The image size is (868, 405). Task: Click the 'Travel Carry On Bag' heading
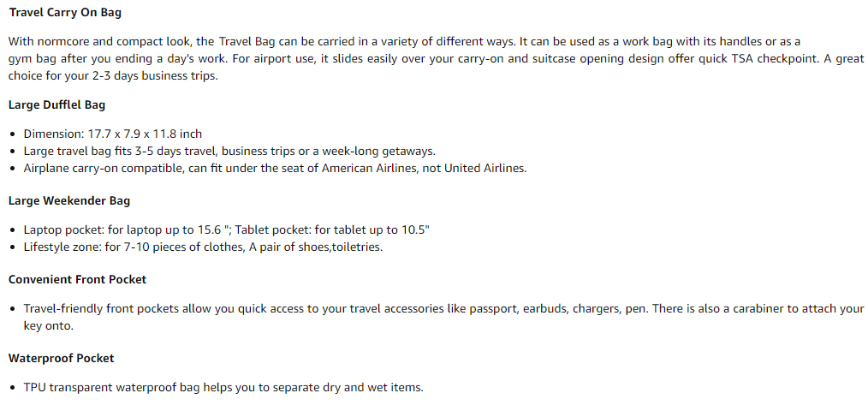pos(65,13)
